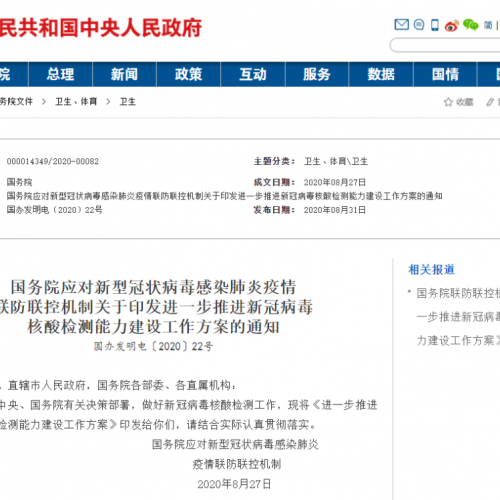Open the 总理 navigation tab
Screen dimensions: 500x500
tap(60, 74)
